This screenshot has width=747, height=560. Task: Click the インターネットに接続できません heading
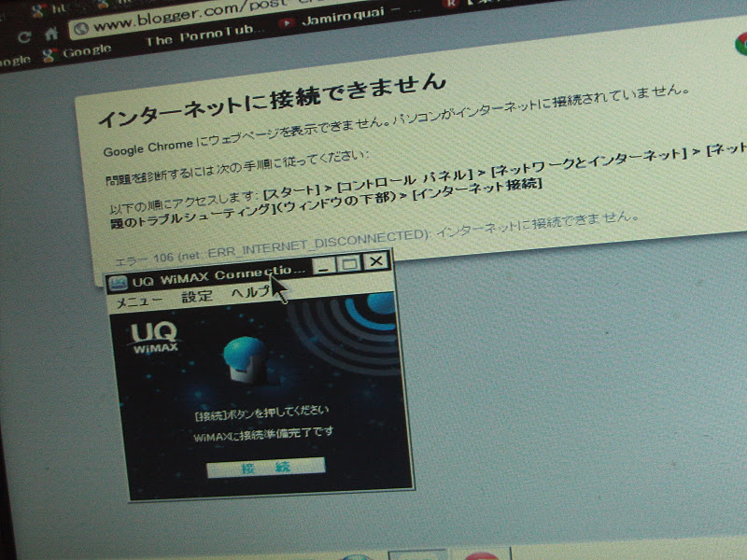tap(272, 101)
